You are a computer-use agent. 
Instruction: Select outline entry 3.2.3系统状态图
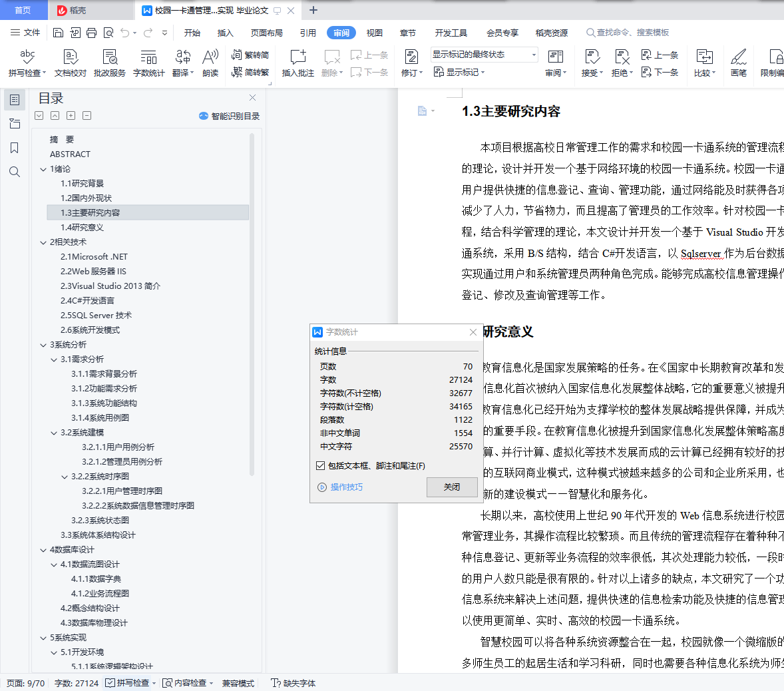coord(100,521)
